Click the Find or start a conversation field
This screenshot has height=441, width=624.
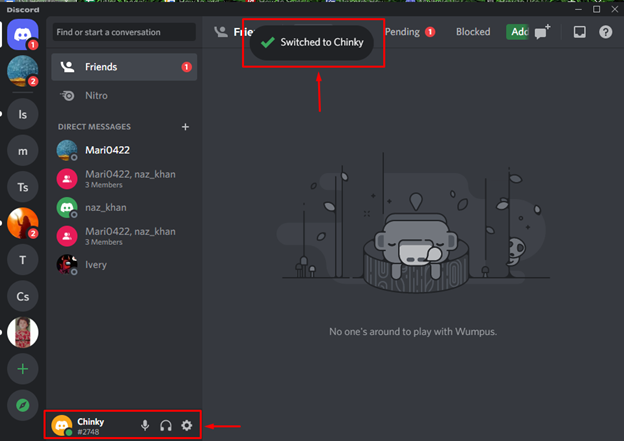tap(124, 32)
